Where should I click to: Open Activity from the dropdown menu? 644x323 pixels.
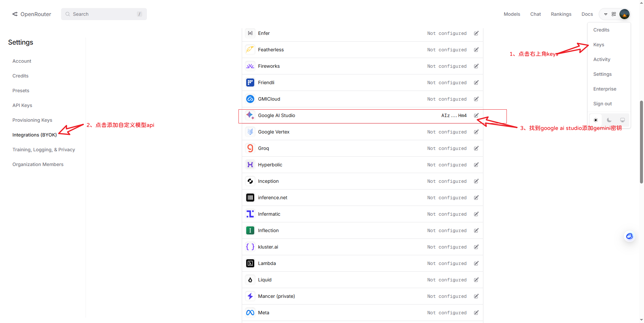[x=602, y=59]
